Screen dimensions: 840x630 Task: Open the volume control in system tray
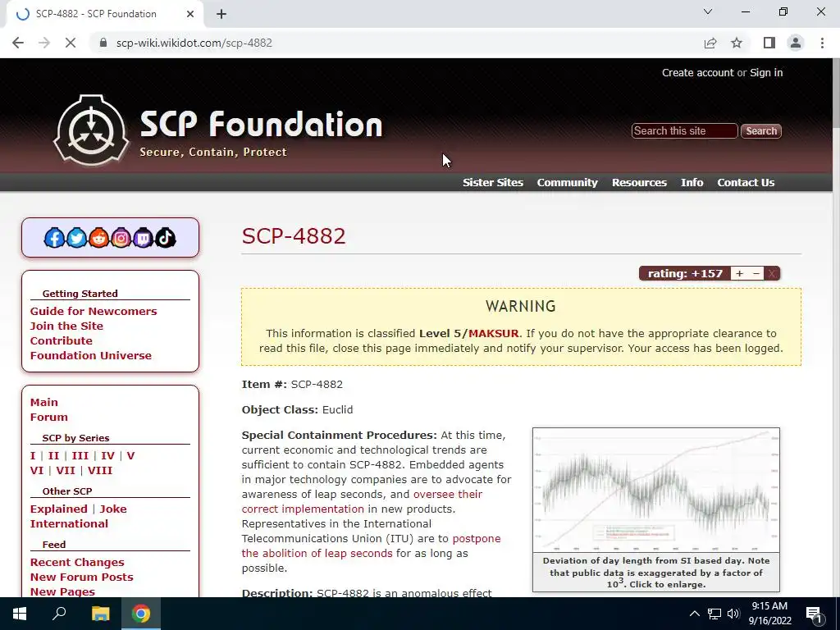pyautogui.click(x=733, y=614)
